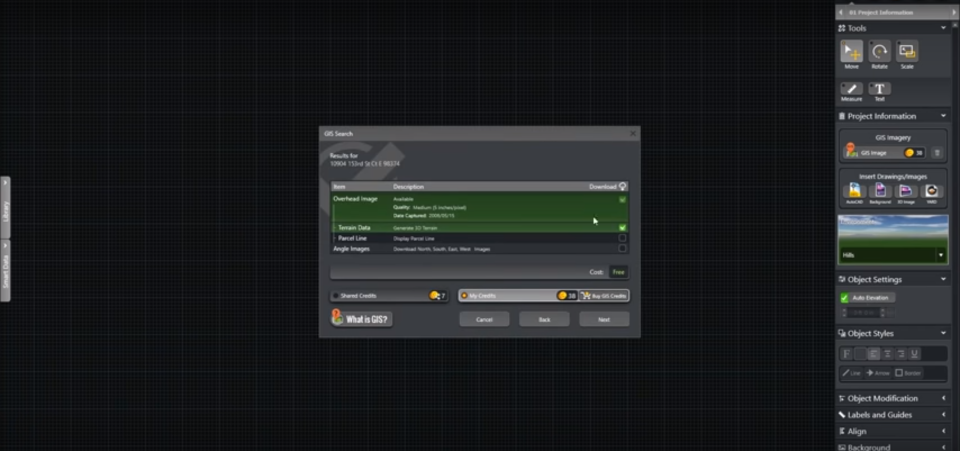Select the Parcel Line row label
The height and width of the screenshot is (451, 960).
[352, 238]
